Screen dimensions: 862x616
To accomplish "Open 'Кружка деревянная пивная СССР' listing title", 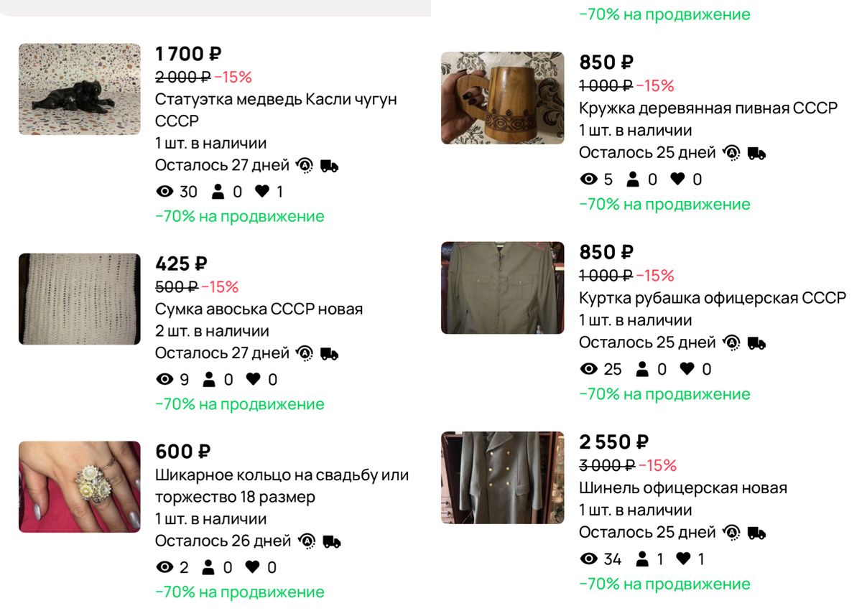I will tap(708, 108).
